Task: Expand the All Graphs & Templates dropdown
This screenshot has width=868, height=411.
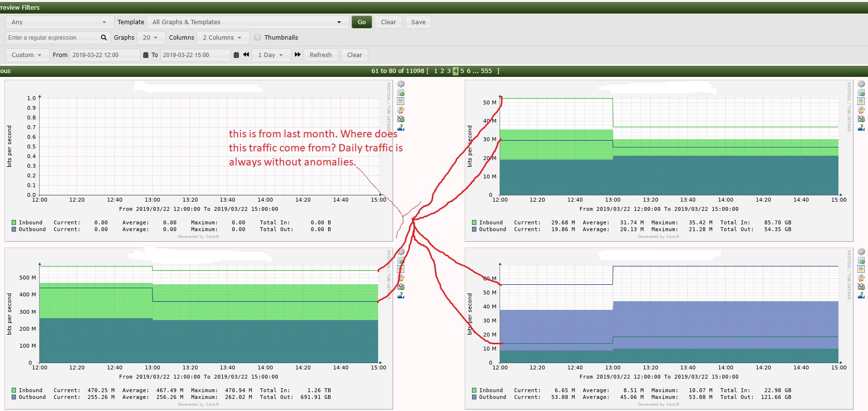Action: pyautogui.click(x=249, y=22)
